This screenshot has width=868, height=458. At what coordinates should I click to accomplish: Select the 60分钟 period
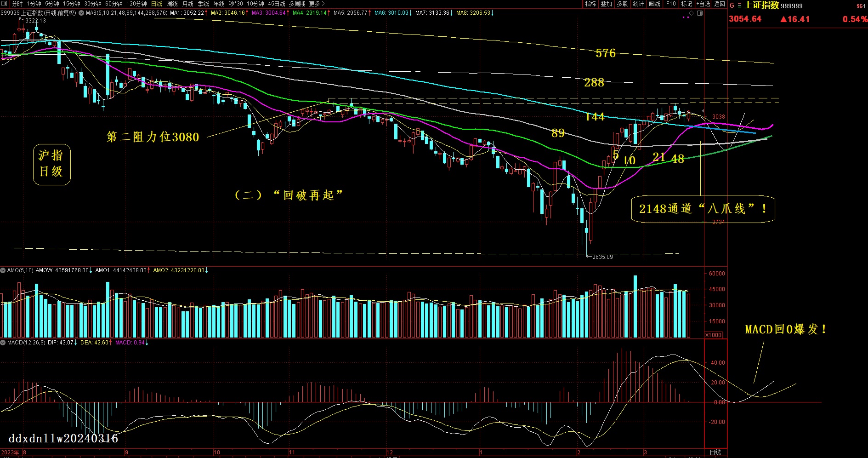coord(114,4)
